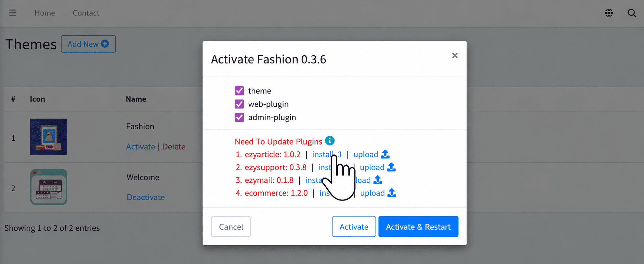Click the outlined Activate button in dialog
644x264 pixels.
(354, 226)
